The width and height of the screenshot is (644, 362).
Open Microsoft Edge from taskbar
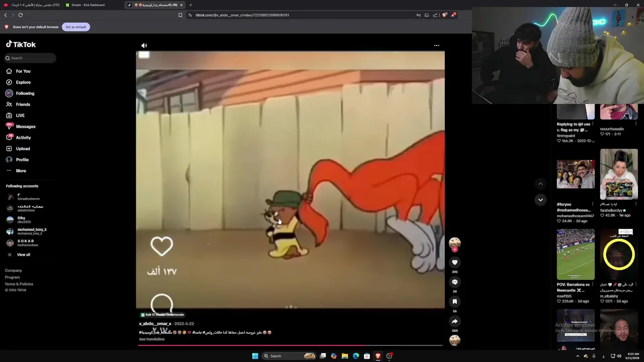click(356, 356)
